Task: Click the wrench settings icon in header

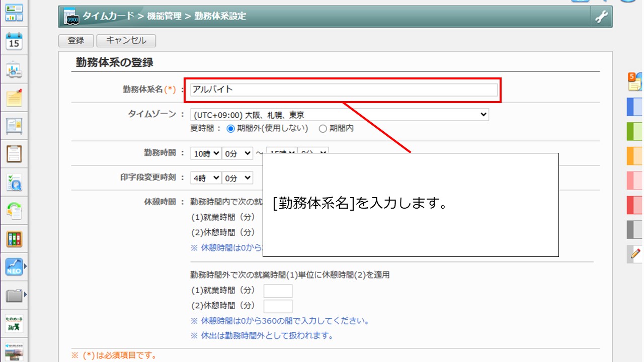Action: (601, 17)
